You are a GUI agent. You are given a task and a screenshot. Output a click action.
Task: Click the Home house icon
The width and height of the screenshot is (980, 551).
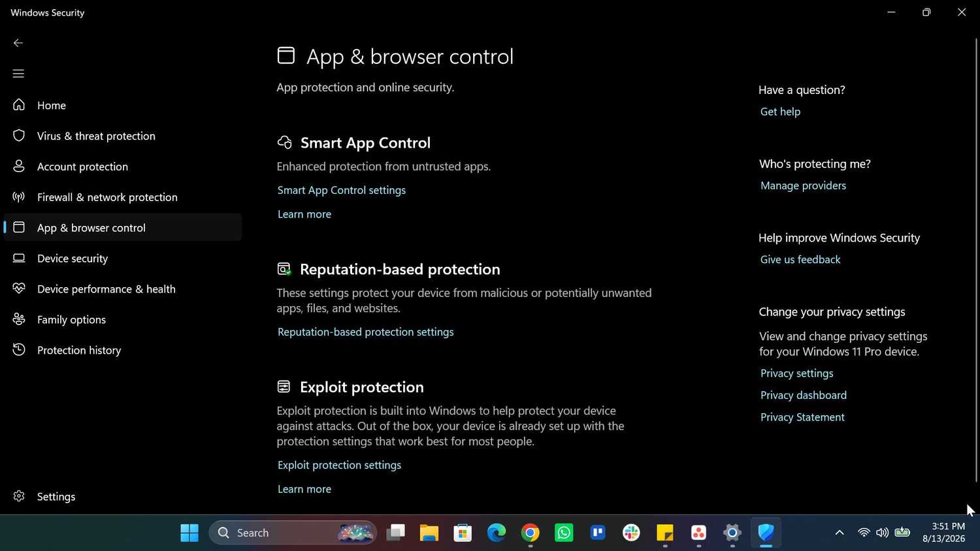pyautogui.click(x=19, y=104)
